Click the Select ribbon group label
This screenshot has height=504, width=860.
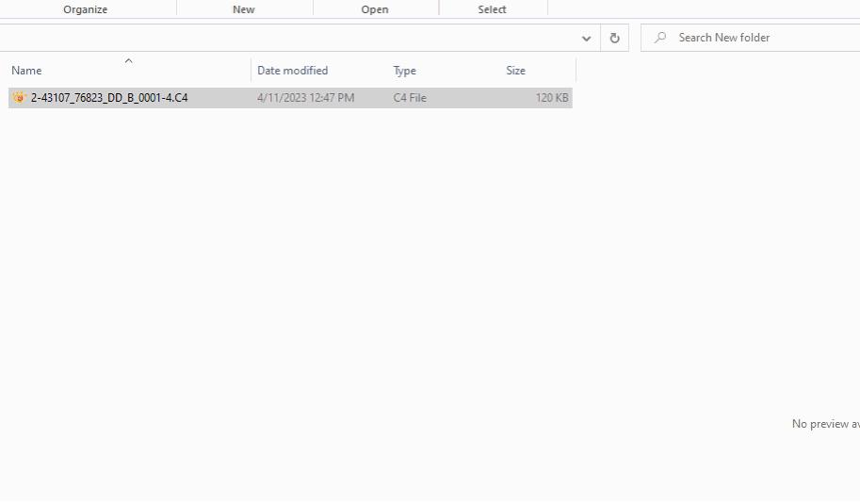pyautogui.click(x=492, y=9)
